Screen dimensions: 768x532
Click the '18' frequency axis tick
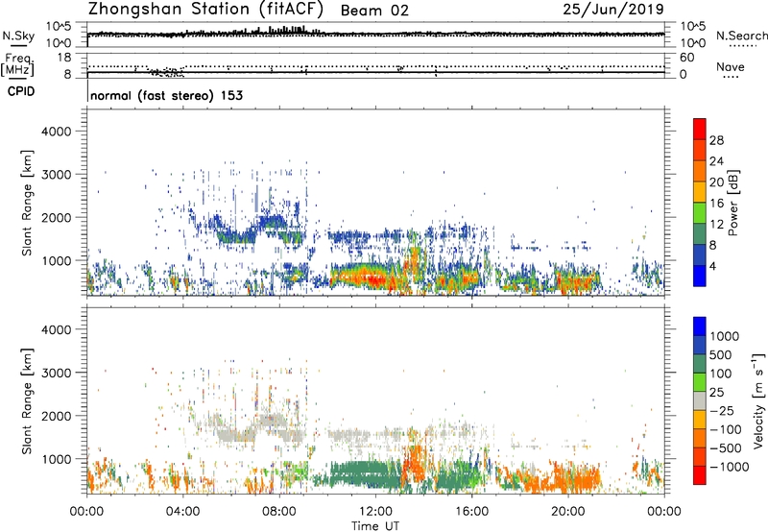64,58
